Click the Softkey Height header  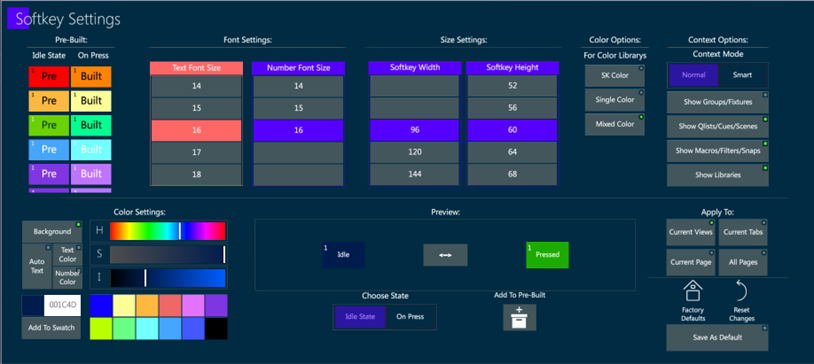click(x=512, y=68)
